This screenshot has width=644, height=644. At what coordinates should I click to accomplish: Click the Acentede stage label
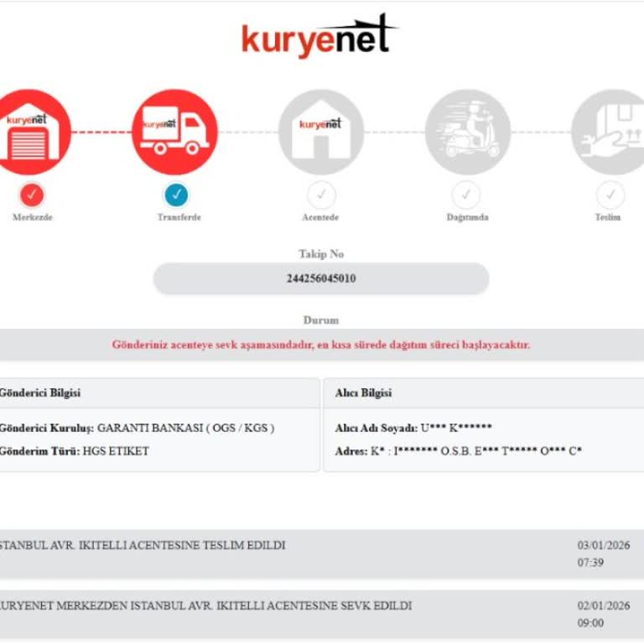[x=320, y=217]
